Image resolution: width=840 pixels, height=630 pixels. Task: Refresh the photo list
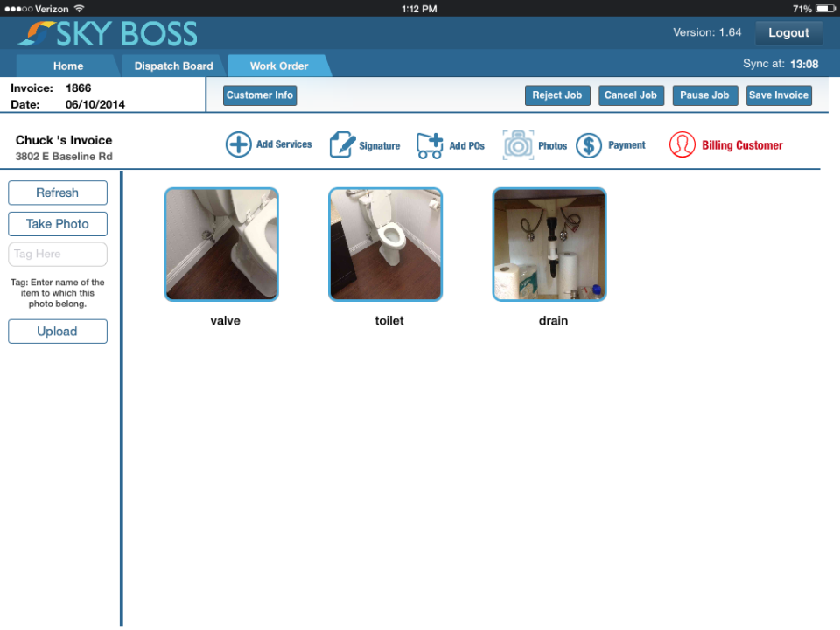57,192
